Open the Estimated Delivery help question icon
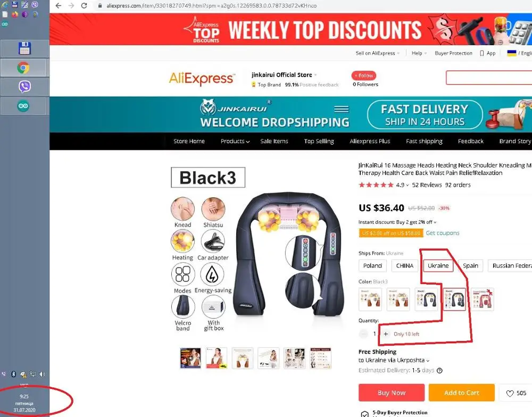Viewport: 532px width, 417px height. click(440, 371)
